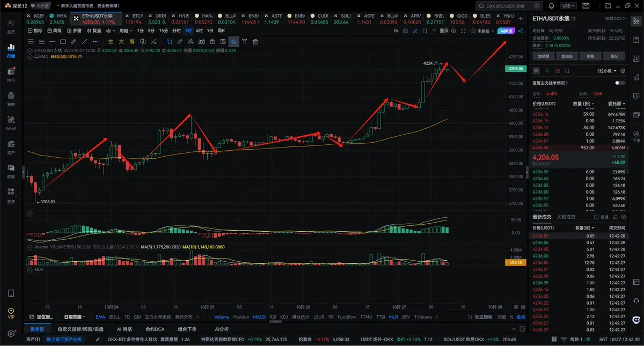Viewport: 644px width, 346px height.
Task: Sort by 委托额 column dropdown
Action: [x=616, y=104]
